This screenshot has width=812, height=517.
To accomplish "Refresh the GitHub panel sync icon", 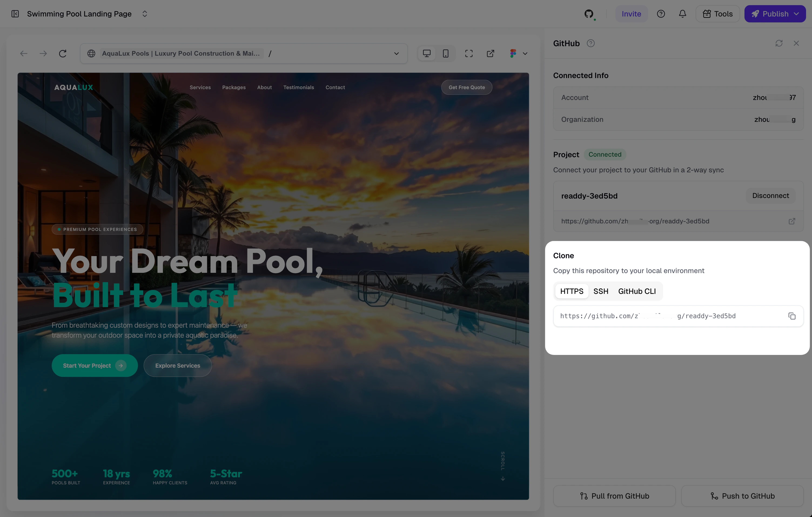I will coord(779,43).
